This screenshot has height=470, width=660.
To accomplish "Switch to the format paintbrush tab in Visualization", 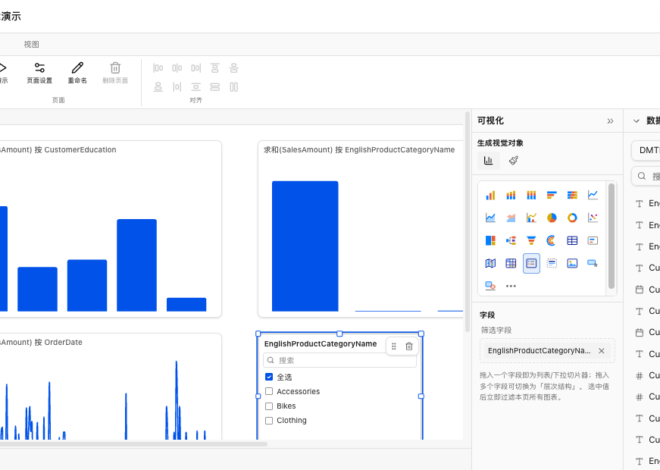I will tap(513, 161).
